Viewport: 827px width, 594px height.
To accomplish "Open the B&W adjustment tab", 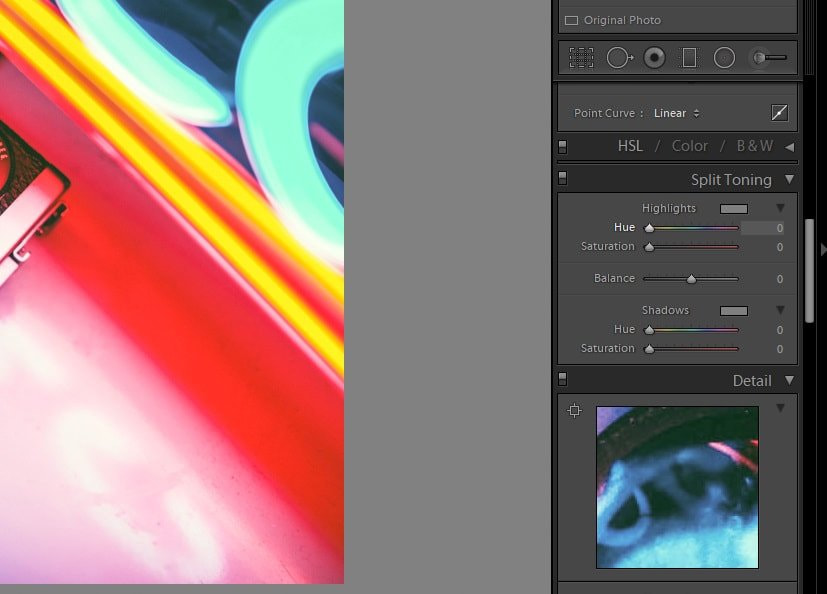I will pyautogui.click(x=754, y=145).
